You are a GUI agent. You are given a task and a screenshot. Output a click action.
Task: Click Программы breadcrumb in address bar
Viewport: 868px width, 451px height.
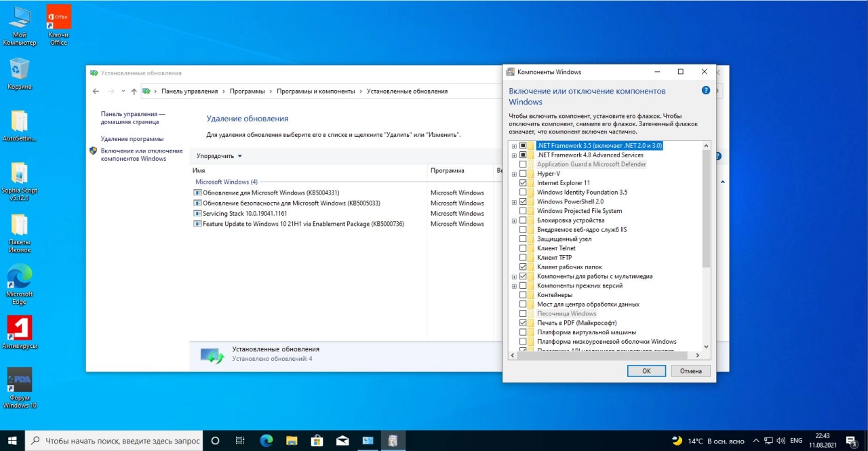248,91
